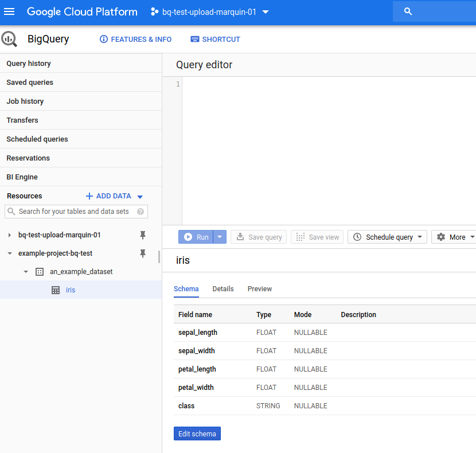Image resolution: width=476 pixels, height=453 pixels.
Task: Click the More button label
Action: tap(458, 237)
